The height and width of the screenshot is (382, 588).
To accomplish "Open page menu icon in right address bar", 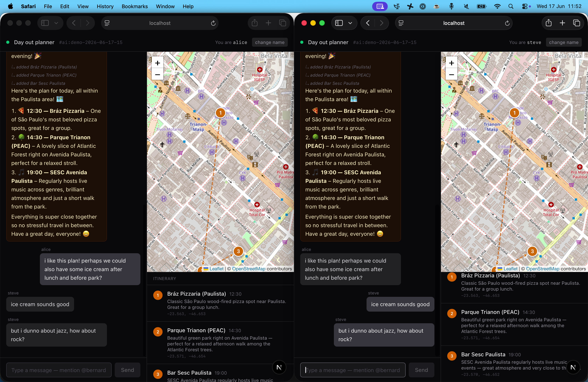I will click(401, 23).
